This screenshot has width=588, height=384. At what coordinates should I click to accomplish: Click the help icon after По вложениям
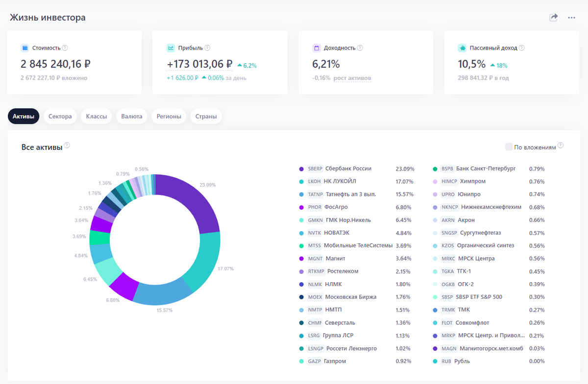click(x=561, y=145)
